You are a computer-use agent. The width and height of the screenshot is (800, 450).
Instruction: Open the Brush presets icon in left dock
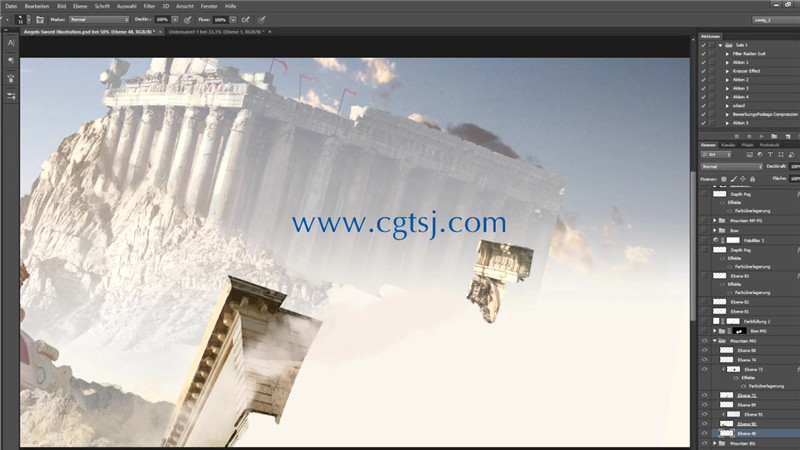tap(11, 79)
